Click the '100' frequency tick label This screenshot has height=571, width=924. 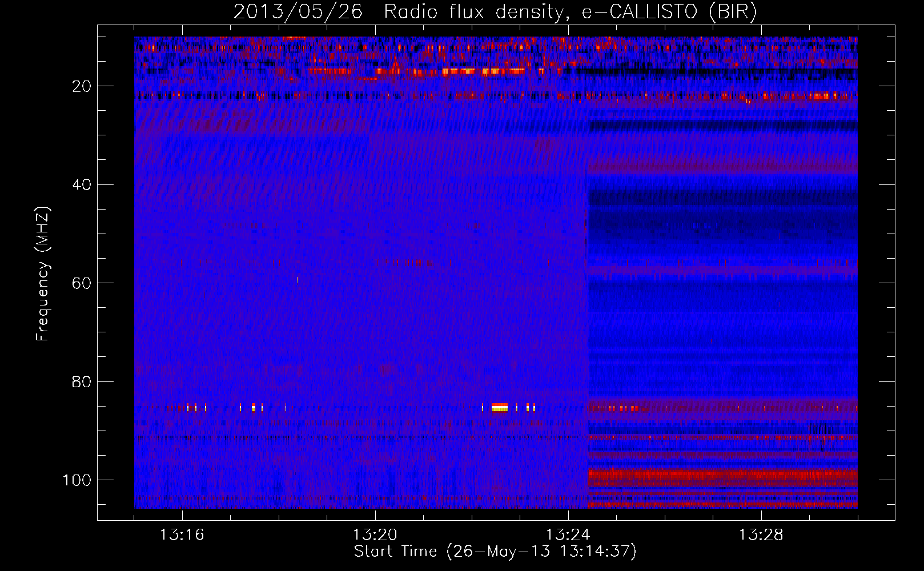tap(77, 480)
